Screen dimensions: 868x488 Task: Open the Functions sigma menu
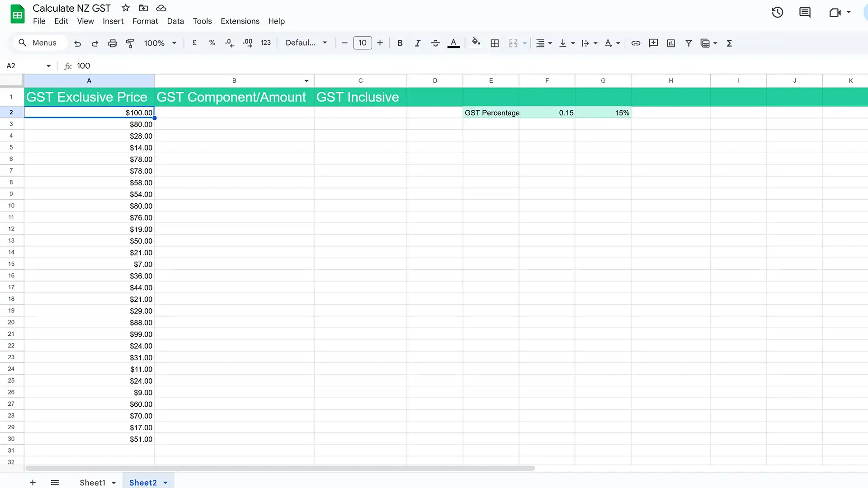click(x=729, y=43)
